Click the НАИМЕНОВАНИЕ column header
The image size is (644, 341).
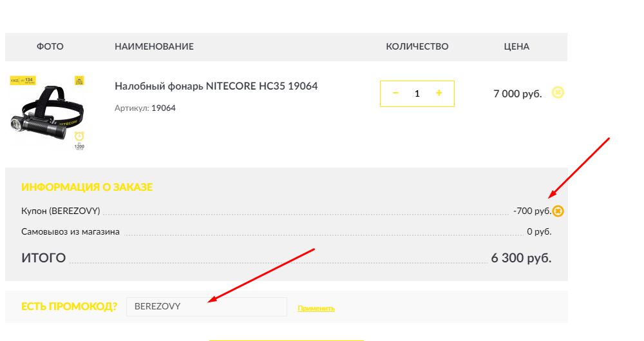154,46
